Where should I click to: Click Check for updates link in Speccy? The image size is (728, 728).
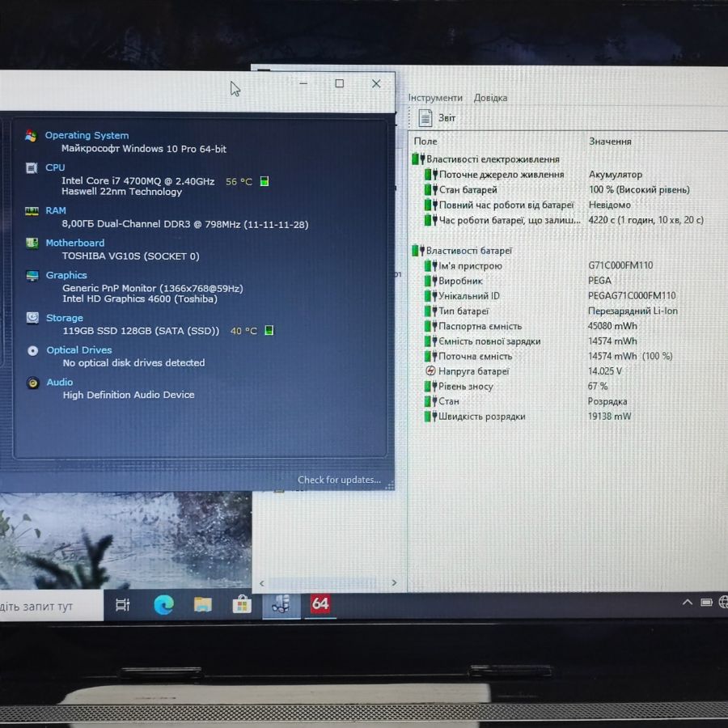pos(339,480)
